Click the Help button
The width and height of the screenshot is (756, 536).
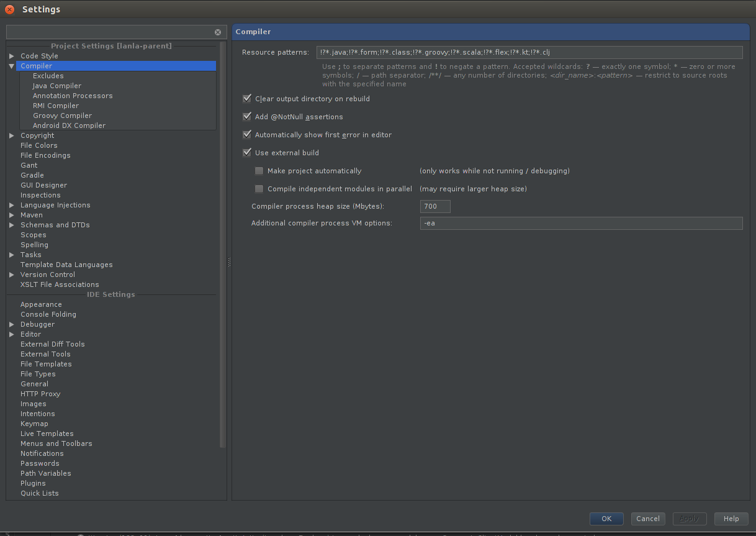point(731,519)
